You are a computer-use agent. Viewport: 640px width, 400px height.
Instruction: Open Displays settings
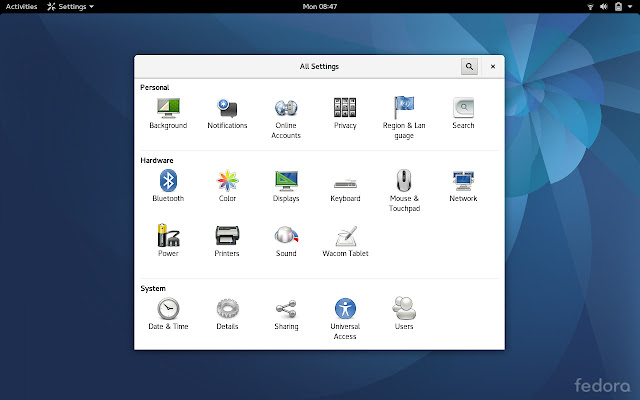[286, 186]
